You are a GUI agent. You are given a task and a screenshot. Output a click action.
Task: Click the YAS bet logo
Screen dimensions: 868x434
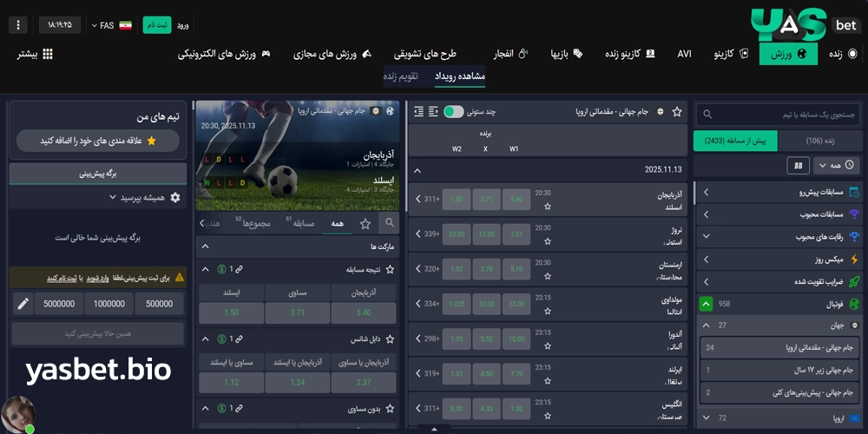pyautogui.click(x=805, y=24)
